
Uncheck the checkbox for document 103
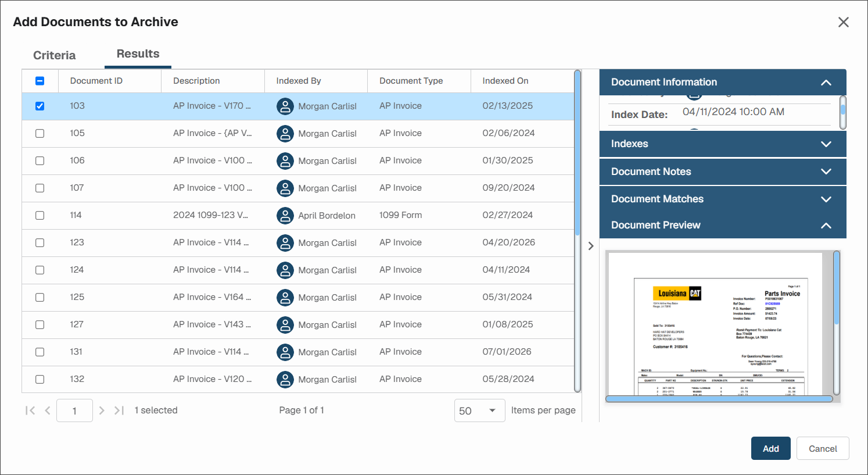(x=40, y=106)
